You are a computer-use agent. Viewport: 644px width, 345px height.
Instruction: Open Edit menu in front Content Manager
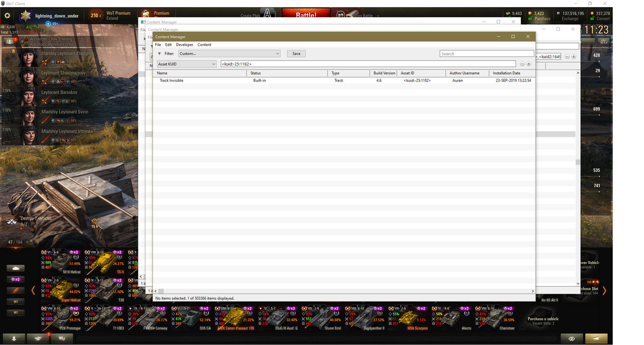(x=169, y=45)
